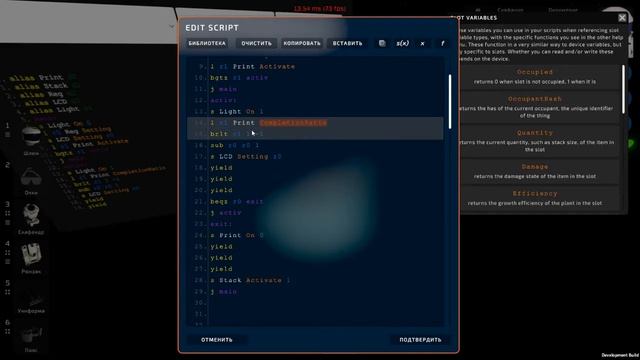
Task: Click code line 'sub r0 r0 1'
Action: pos(235,145)
